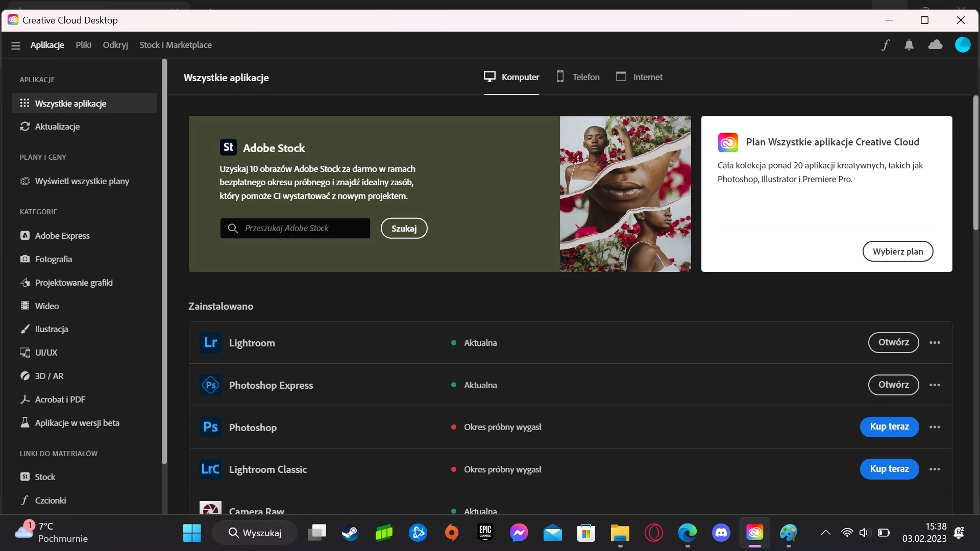Click the main content vertical scrollbar
The width and height of the screenshot is (980, 551).
coord(975,163)
